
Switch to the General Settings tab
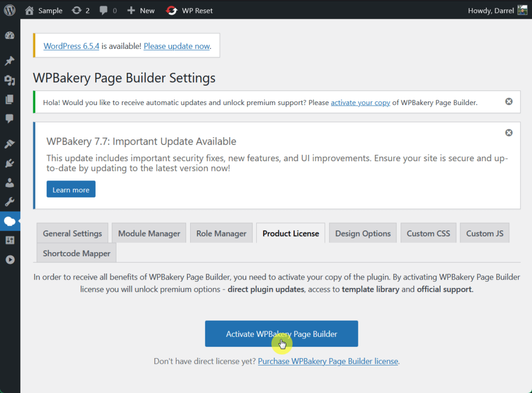pos(72,233)
